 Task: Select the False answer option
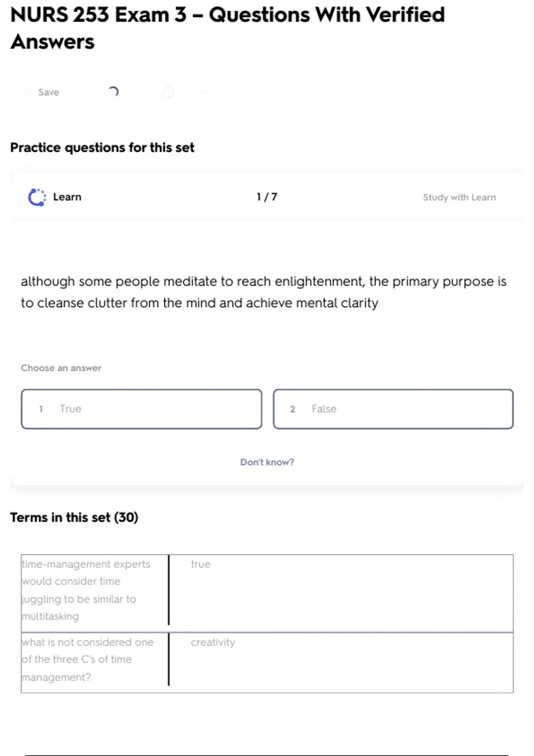[x=393, y=409]
